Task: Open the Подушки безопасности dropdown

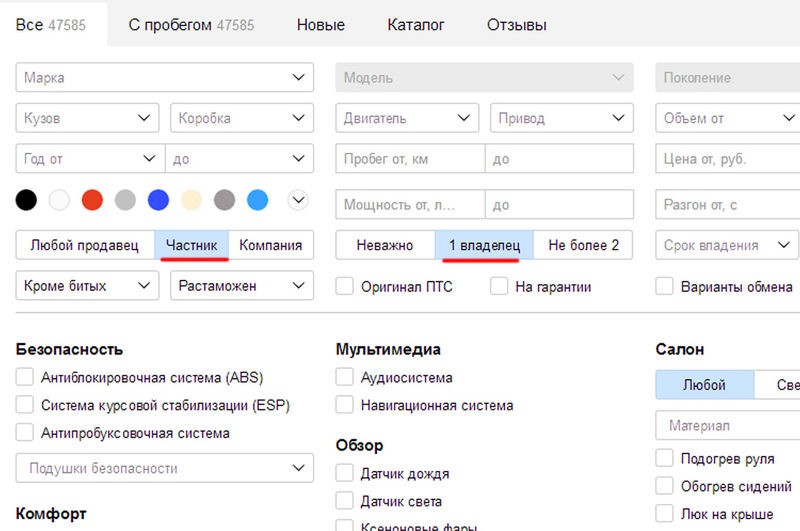Action: pyautogui.click(x=164, y=468)
